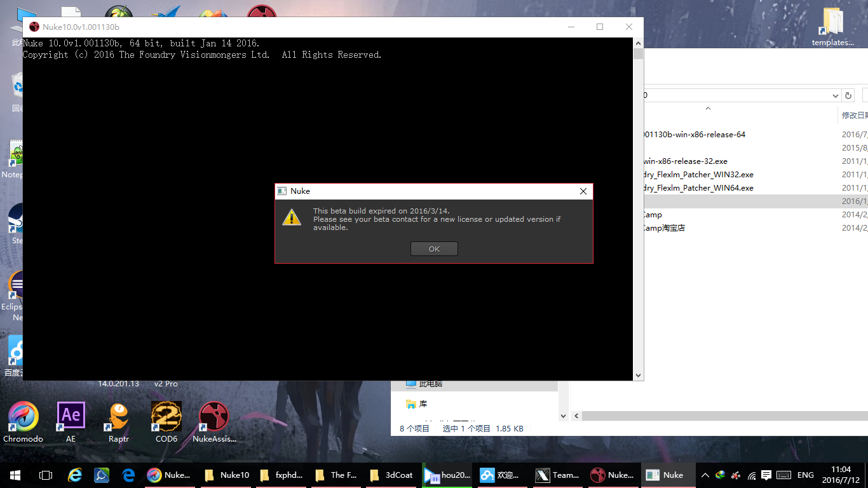Click the sort arrow above the Explorer name column

[x=709, y=109]
